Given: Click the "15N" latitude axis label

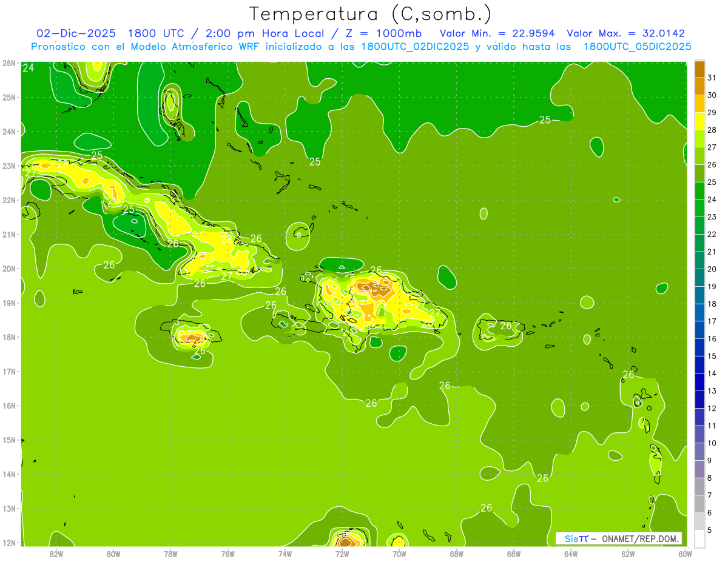Looking at the screenshot, I should click(x=10, y=440).
